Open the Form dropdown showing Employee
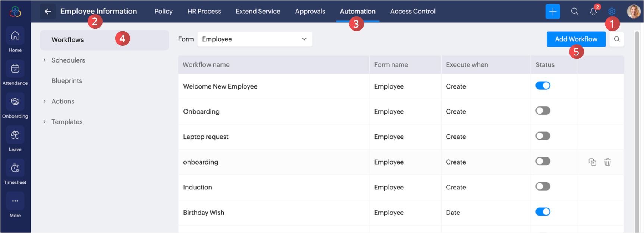Image resolution: width=644 pixels, height=233 pixels. pos(255,39)
